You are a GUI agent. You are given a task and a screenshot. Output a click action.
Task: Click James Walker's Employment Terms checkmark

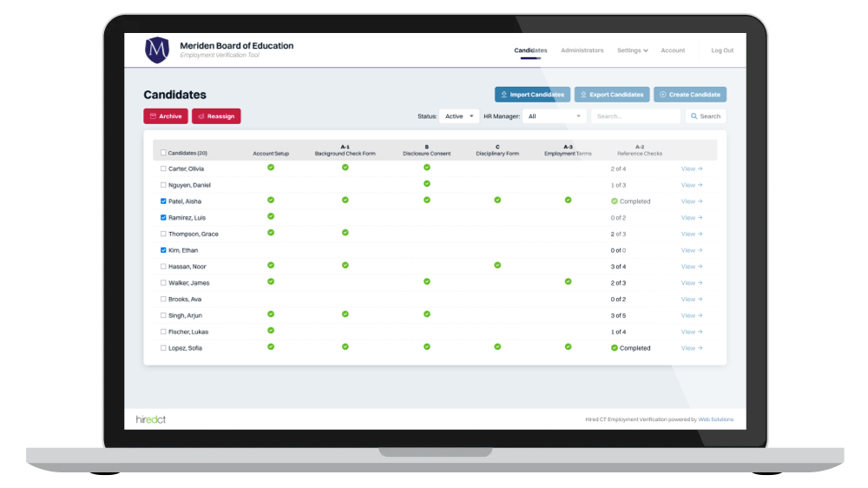[x=568, y=281]
